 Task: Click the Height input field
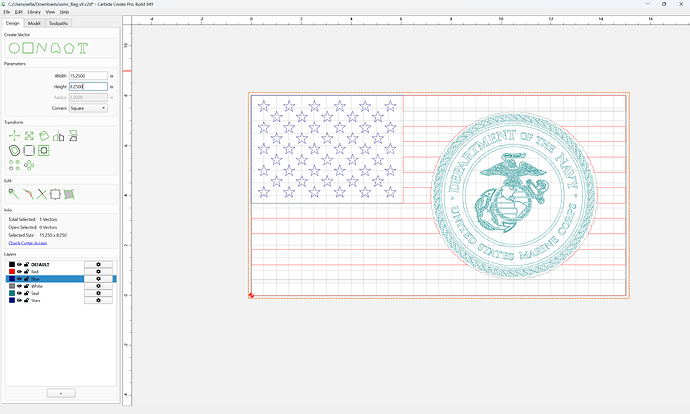(x=88, y=87)
